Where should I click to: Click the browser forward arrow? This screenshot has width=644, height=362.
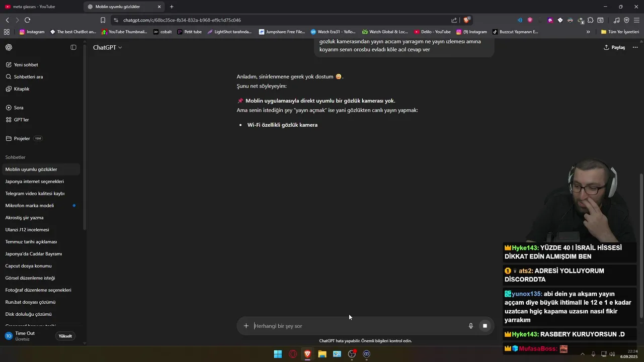click(x=17, y=20)
